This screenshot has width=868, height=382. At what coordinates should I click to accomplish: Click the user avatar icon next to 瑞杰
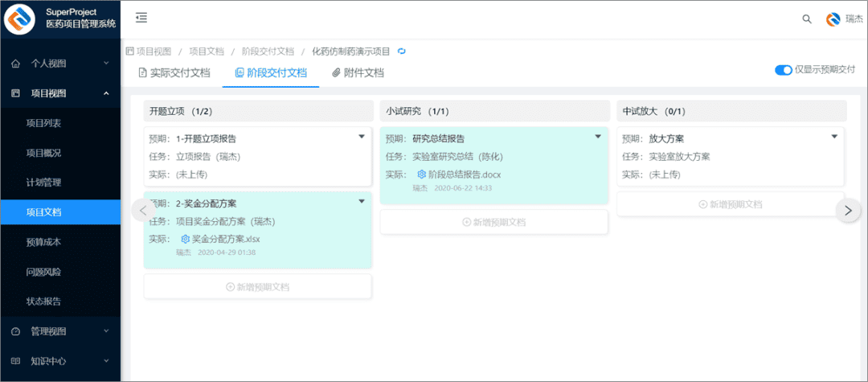[x=833, y=18]
